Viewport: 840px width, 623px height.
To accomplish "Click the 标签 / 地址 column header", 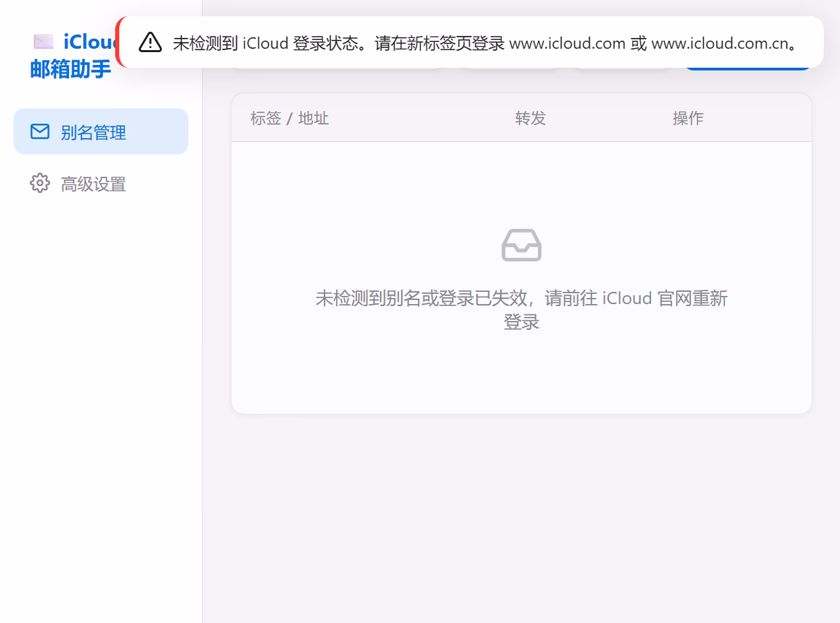I will [x=289, y=118].
